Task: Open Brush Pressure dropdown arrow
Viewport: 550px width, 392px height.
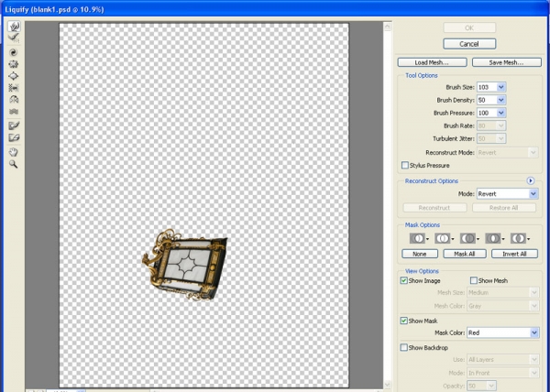Action: coord(501,113)
